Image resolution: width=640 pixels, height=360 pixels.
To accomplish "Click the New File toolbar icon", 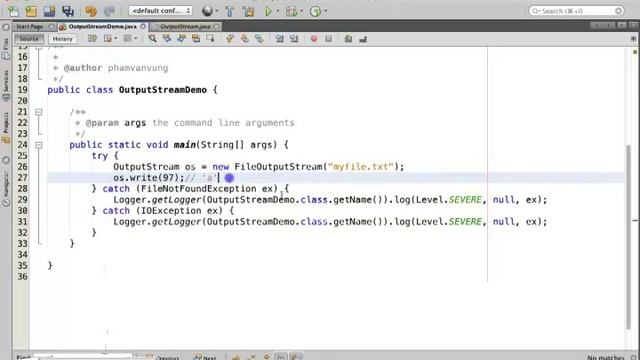I will 13,11.
